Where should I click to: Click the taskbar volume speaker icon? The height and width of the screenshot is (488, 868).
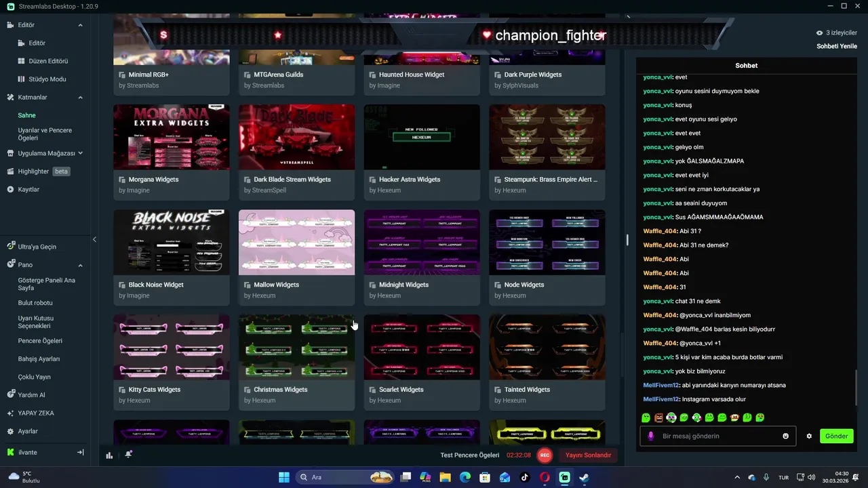pyautogui.click(x=812, y=477)
